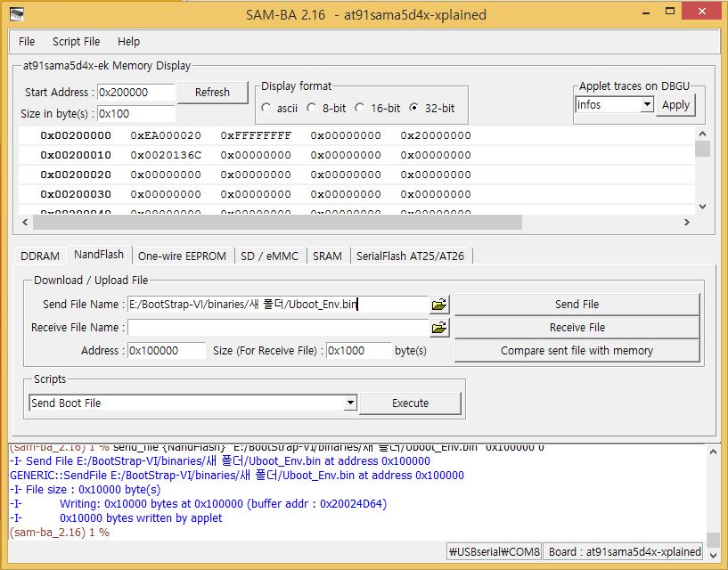Switch to the SerialFlash AT25/AT26 tab
Screen dimensions: 728x570
click(411, 256)
